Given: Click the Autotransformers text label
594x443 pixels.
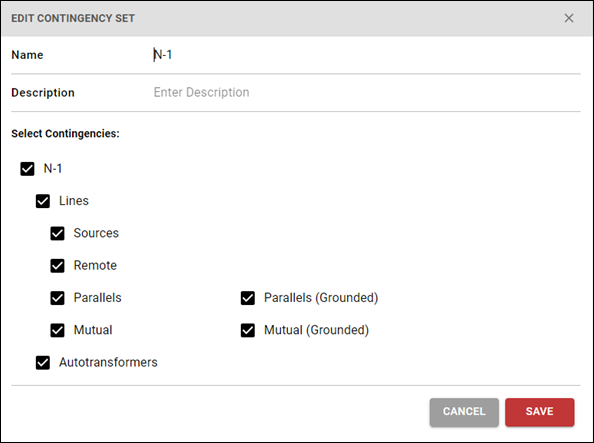Looking at the screenshot, I should coord(108,362).
